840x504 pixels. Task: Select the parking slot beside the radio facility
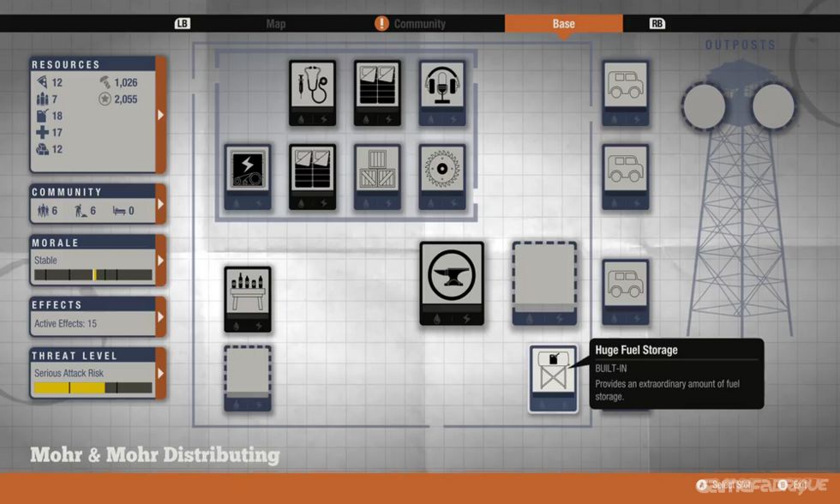(x=625, y=93)
